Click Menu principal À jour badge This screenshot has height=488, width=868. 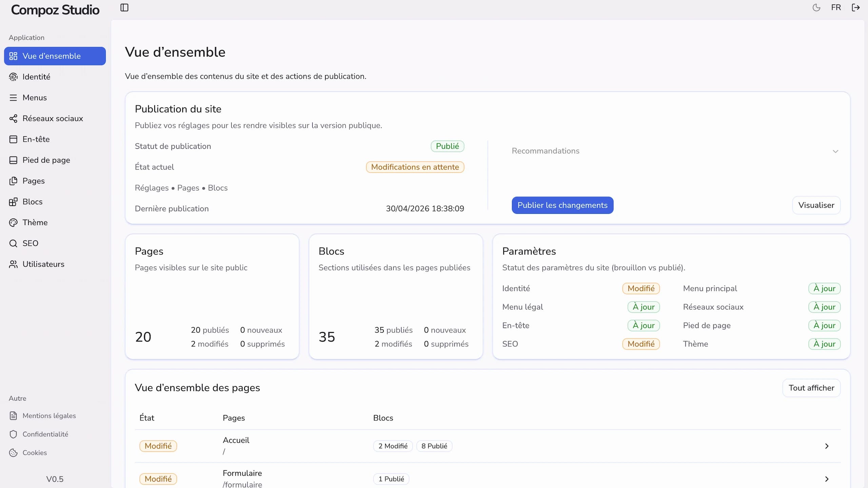click(x=824, y=288)
